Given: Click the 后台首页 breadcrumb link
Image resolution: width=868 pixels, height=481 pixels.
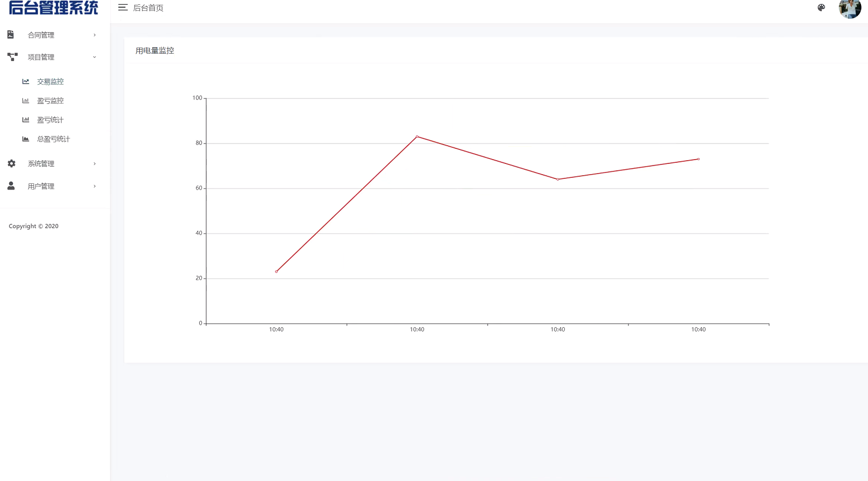Looking at the screenshot, I should 148,8.
